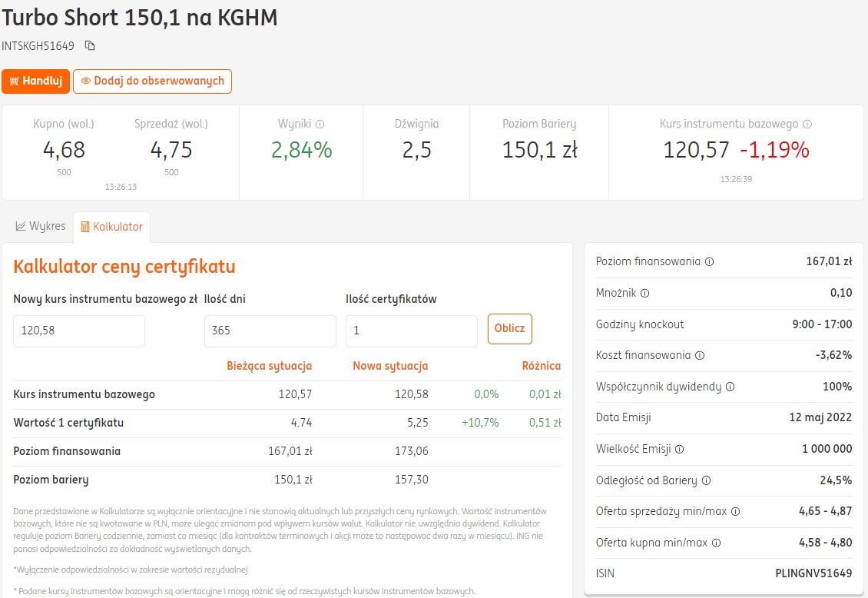Click the Ilość certyfikatów input box

[411, 331]
